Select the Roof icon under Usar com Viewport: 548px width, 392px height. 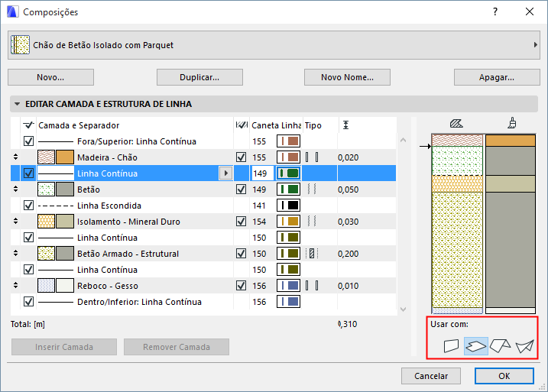(x=500, y=346)
